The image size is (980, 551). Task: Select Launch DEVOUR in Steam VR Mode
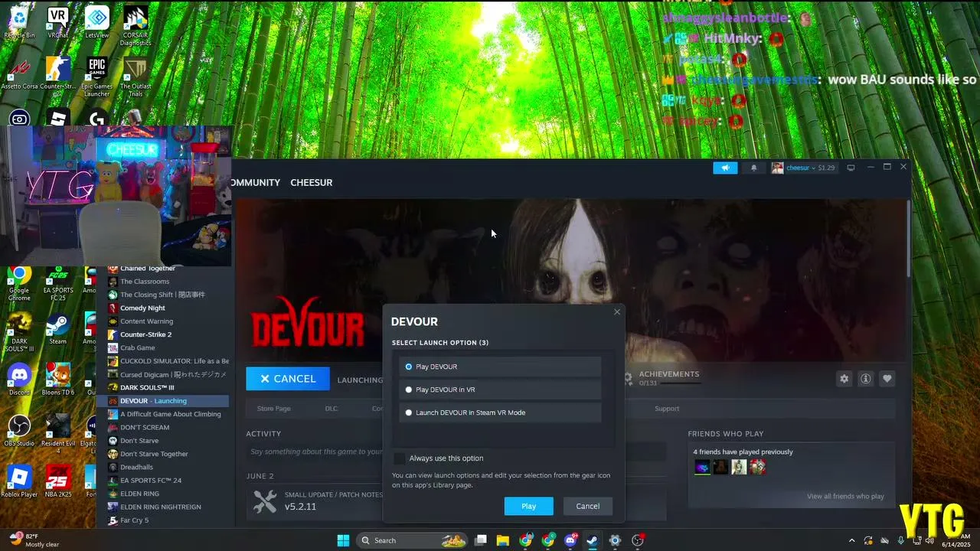(500, 412)
